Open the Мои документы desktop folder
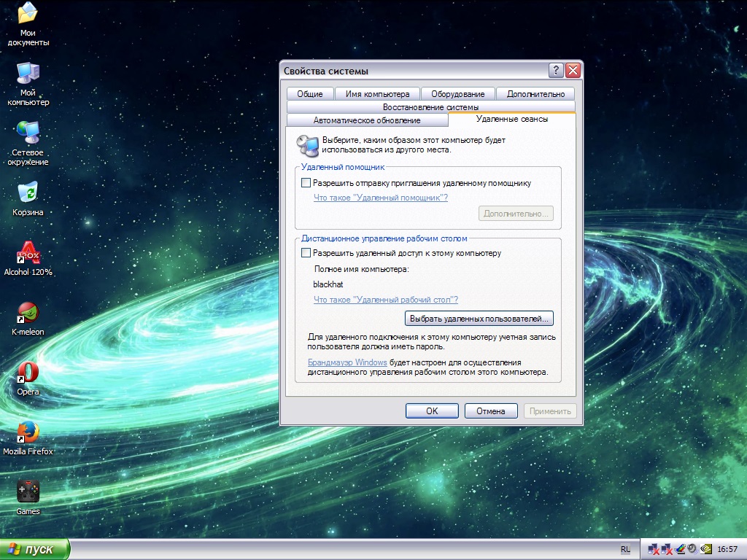This screenshot has width=747, height=560. (x=28, y=13)
